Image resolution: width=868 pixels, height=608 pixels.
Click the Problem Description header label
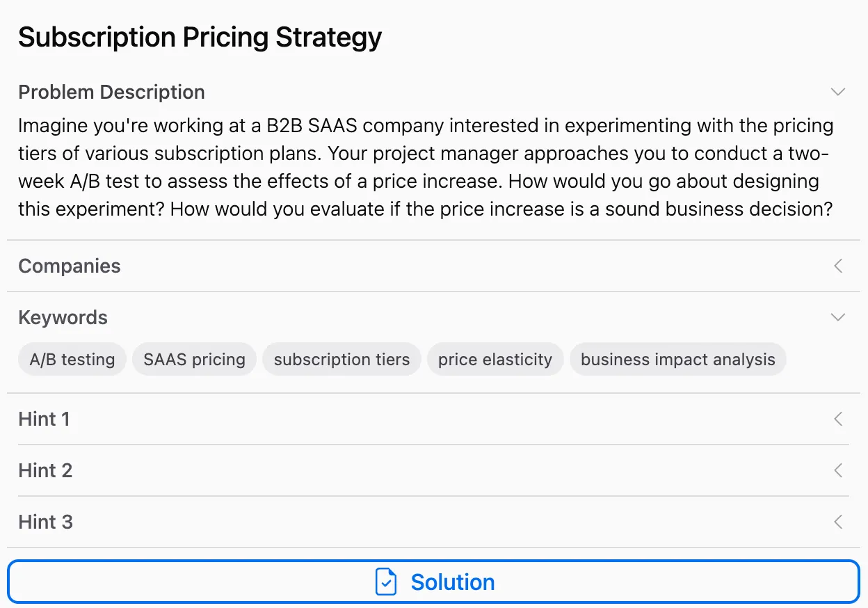[x=111, y=92]
